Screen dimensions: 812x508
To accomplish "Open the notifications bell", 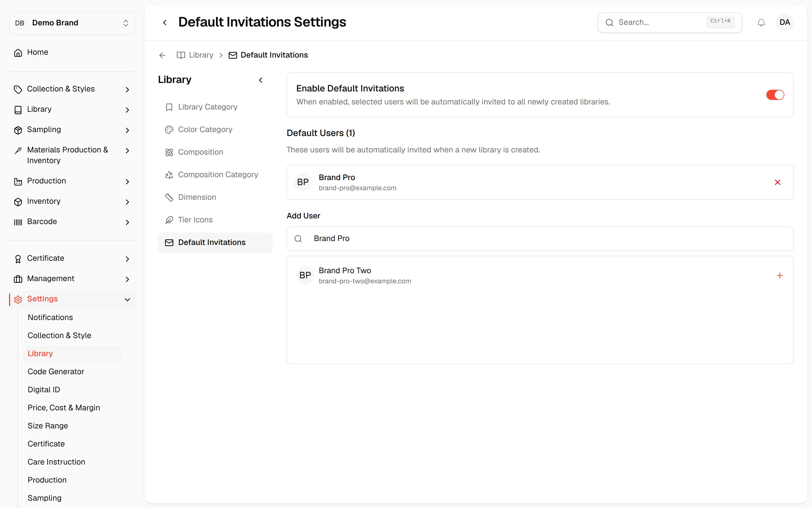I will (x=761, y=23).
